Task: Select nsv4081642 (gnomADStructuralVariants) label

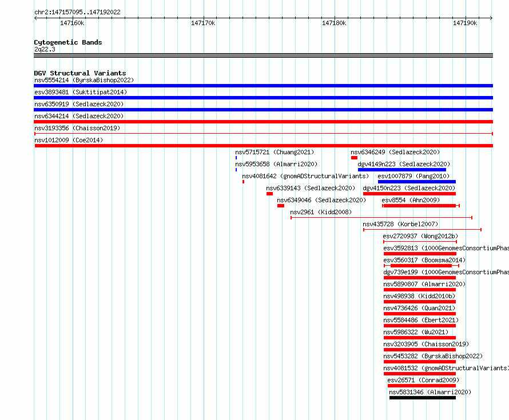Action: pyautogui.click(x=305, y=176)
